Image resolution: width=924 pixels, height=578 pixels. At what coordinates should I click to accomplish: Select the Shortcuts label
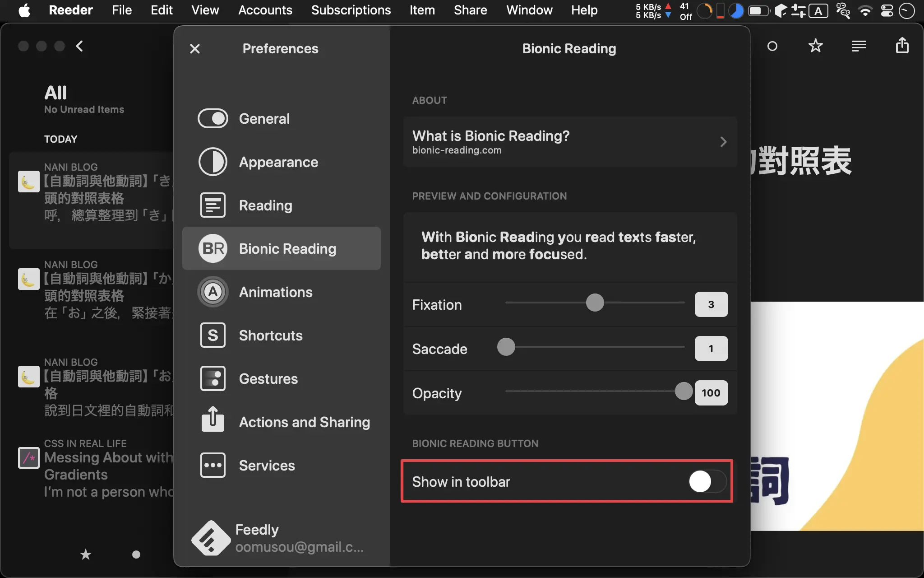pyautogui.click(x=271, y=336)
